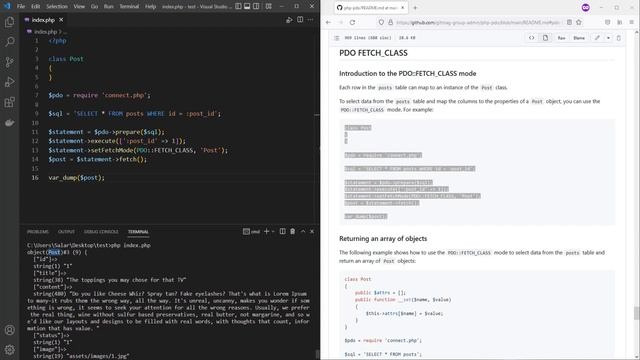Open the browser application menu
This screenshot has width=640, height=360.
[x=631, y=22]
